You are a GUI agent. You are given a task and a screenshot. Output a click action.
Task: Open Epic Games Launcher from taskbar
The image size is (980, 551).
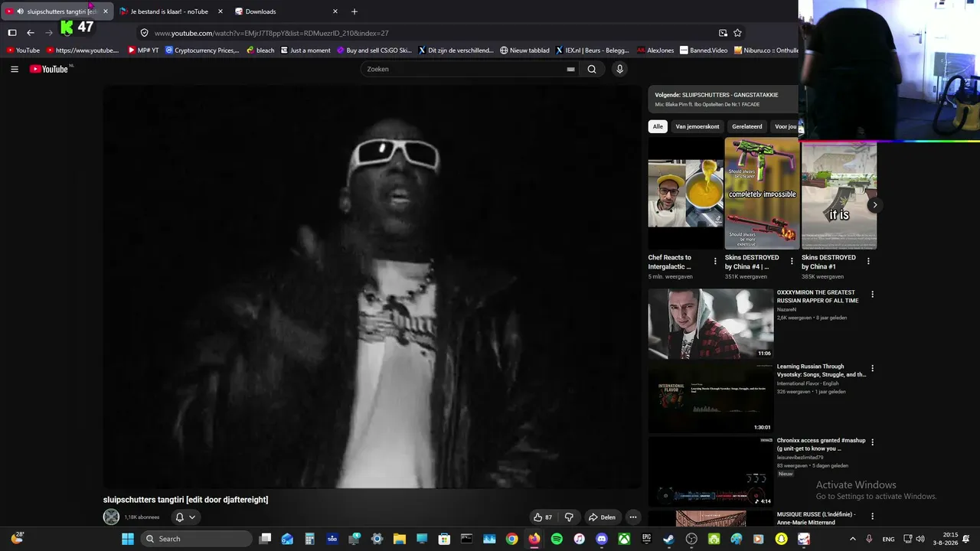pos(647,539)
